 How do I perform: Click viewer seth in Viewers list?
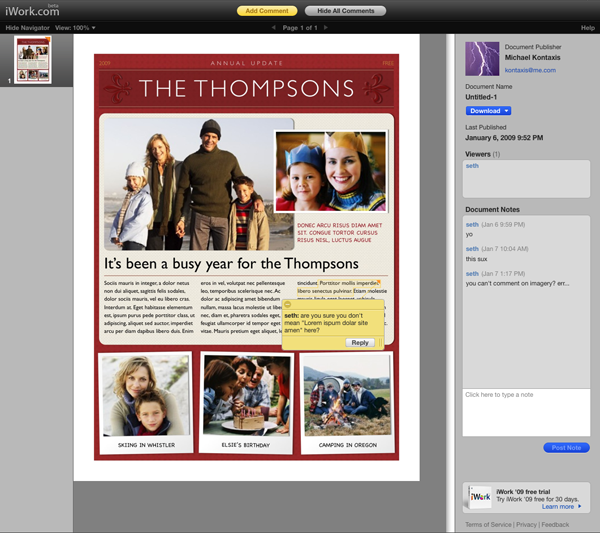coord(472,166)
